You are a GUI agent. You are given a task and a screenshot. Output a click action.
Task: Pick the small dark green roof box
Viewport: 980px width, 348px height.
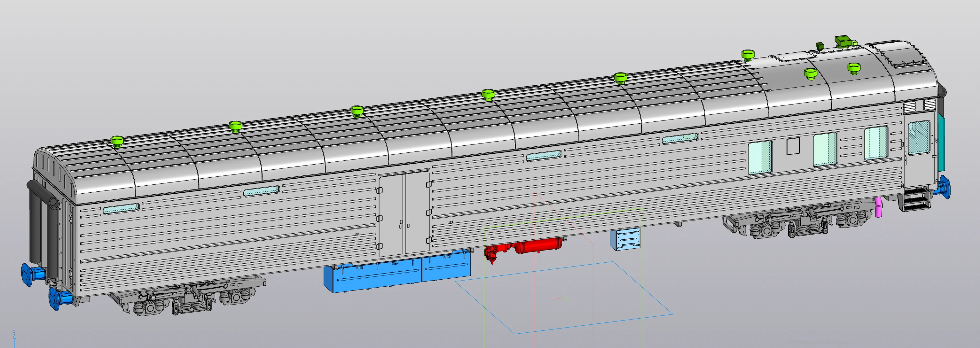pyautogui.click(x=820, y=46)
